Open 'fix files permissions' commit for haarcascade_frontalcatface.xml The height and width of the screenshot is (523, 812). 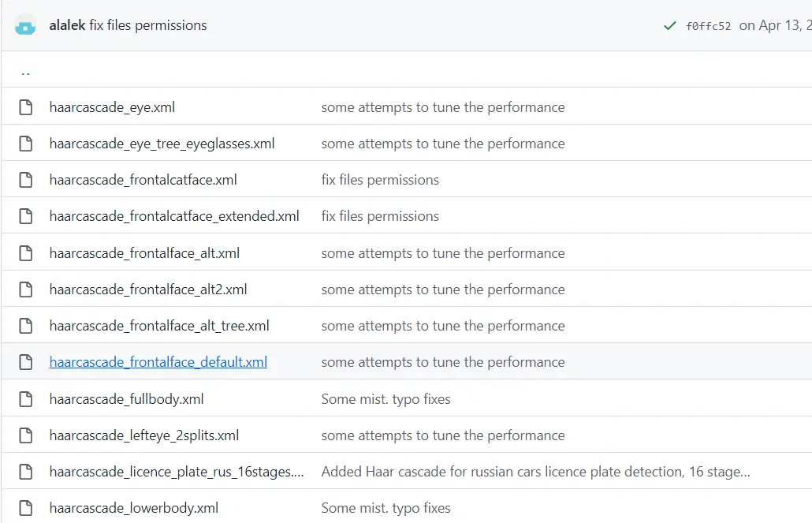[380, 180]
